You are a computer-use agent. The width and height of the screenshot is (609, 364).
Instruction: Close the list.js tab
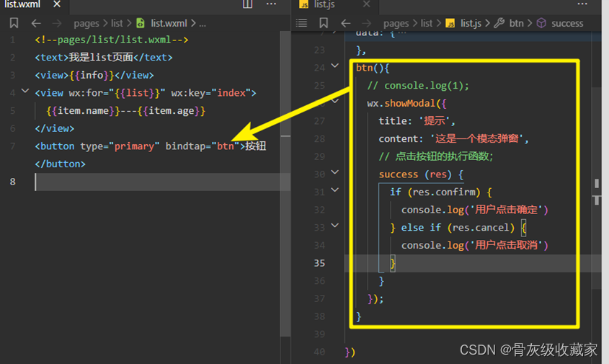tap(366, 4)
